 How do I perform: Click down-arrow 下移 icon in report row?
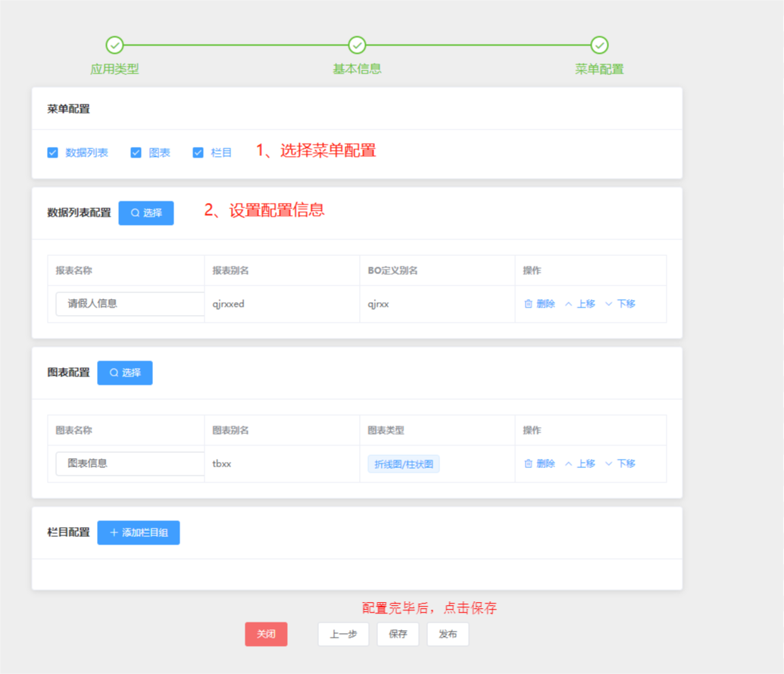point(608,304)
